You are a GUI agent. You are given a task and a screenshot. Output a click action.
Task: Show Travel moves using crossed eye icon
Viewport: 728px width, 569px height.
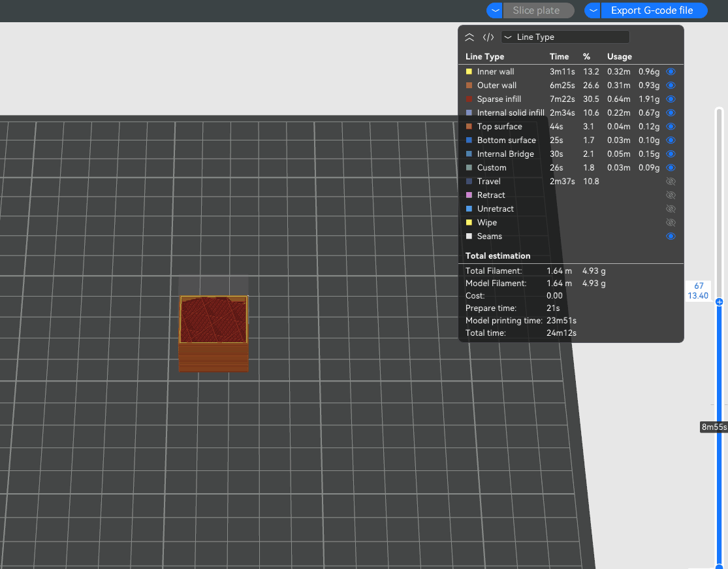(x=671, y=182)
